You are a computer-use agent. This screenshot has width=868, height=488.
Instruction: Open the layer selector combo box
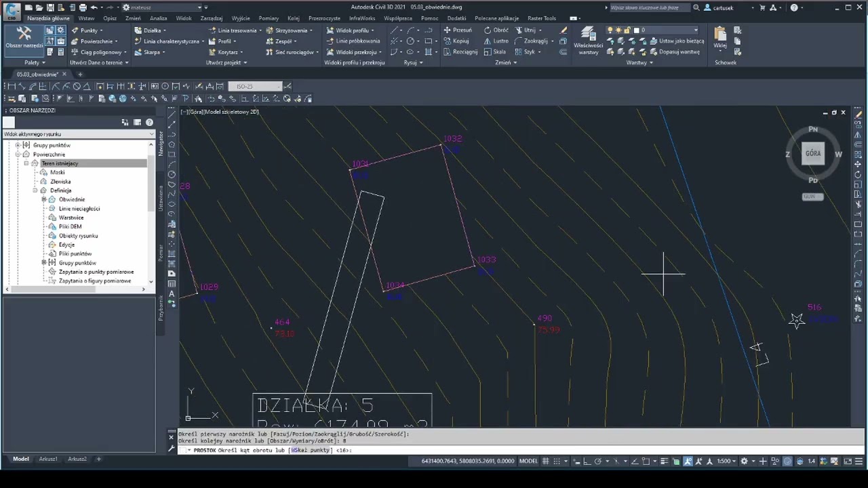(653, 30)
